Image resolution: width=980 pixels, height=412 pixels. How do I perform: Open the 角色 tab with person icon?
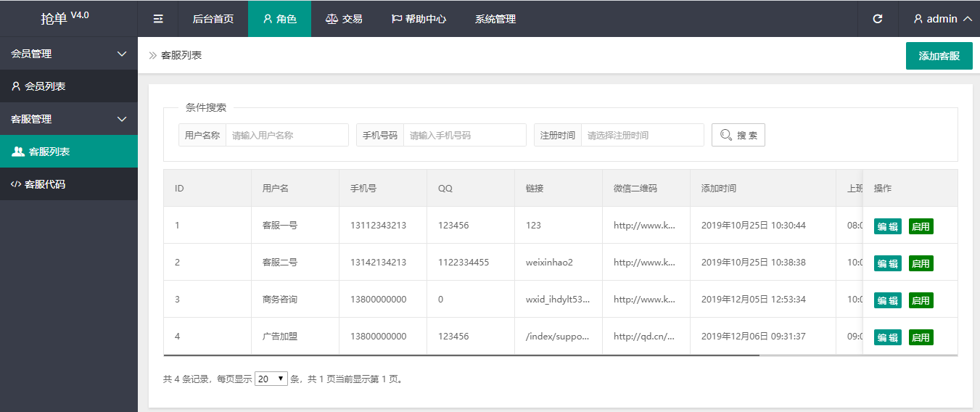[279, 19]
